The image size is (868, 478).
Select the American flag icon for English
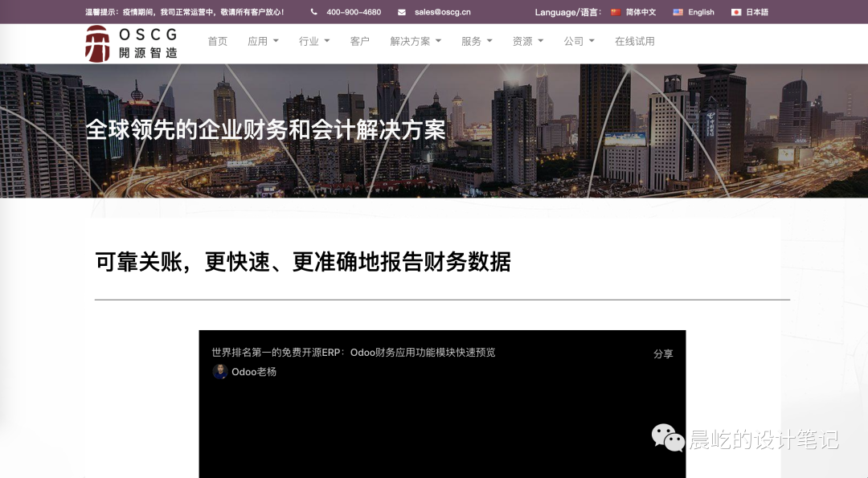coord(678,12)
